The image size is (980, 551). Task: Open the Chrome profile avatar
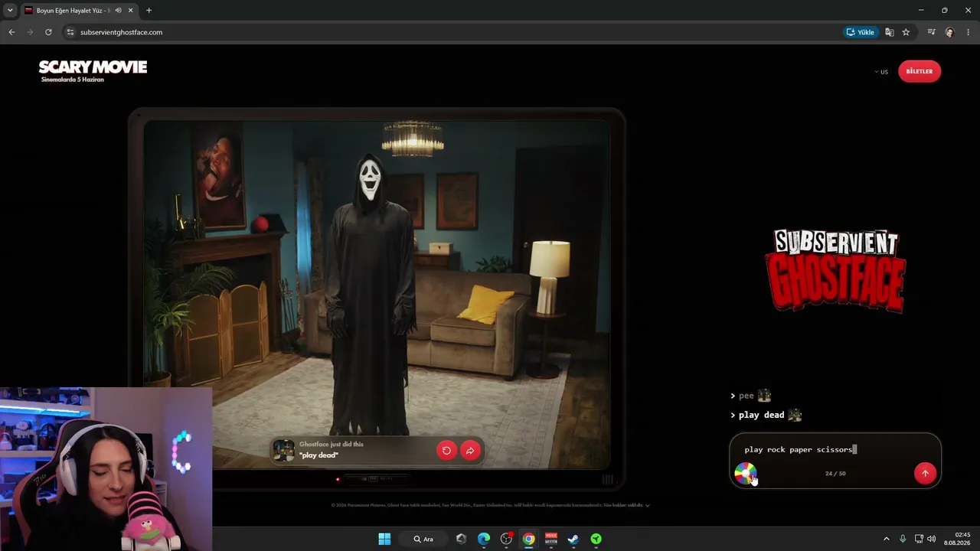point(950,32)
